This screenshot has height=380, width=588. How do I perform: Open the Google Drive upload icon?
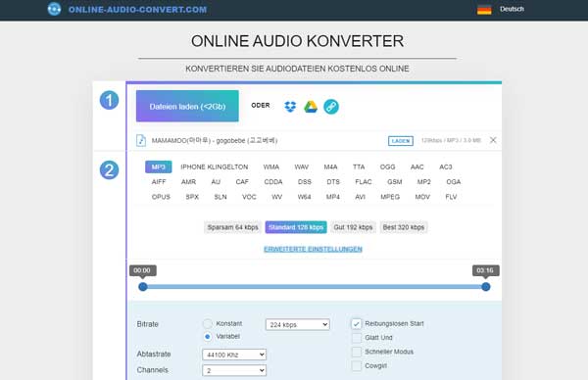click(x=311, y=107)
